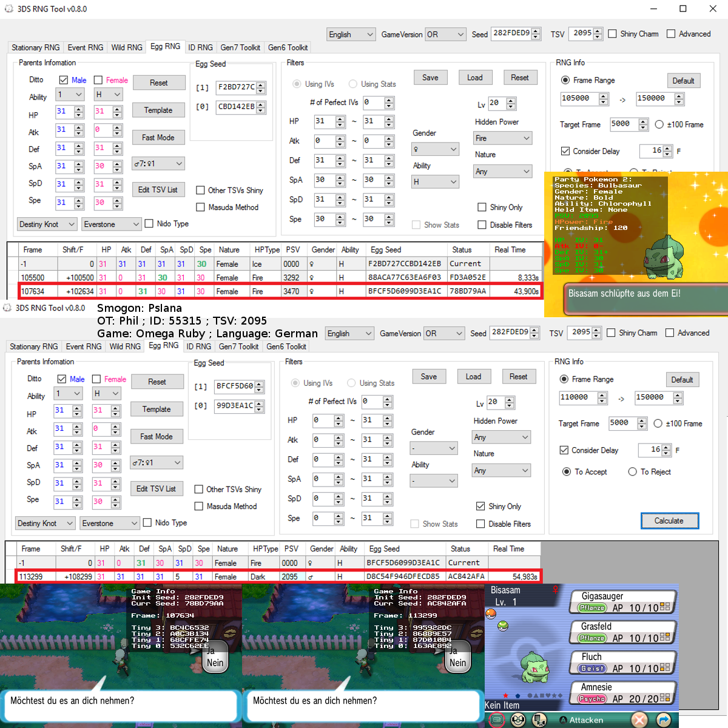Uncheck Shiny Only in lower window filters
Image resolution: width=728 pixels, height=728 pixels.
(x=480, y=507)
